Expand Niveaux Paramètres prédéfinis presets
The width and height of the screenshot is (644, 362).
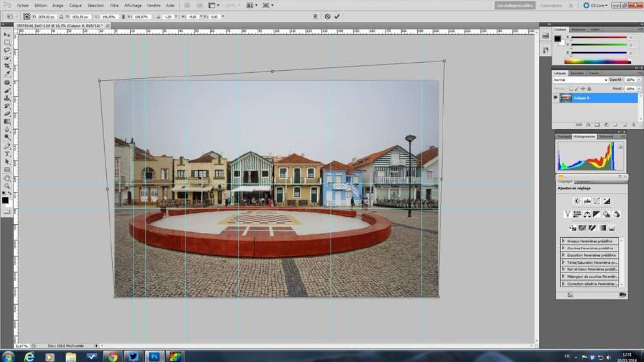tap(563, 241)
